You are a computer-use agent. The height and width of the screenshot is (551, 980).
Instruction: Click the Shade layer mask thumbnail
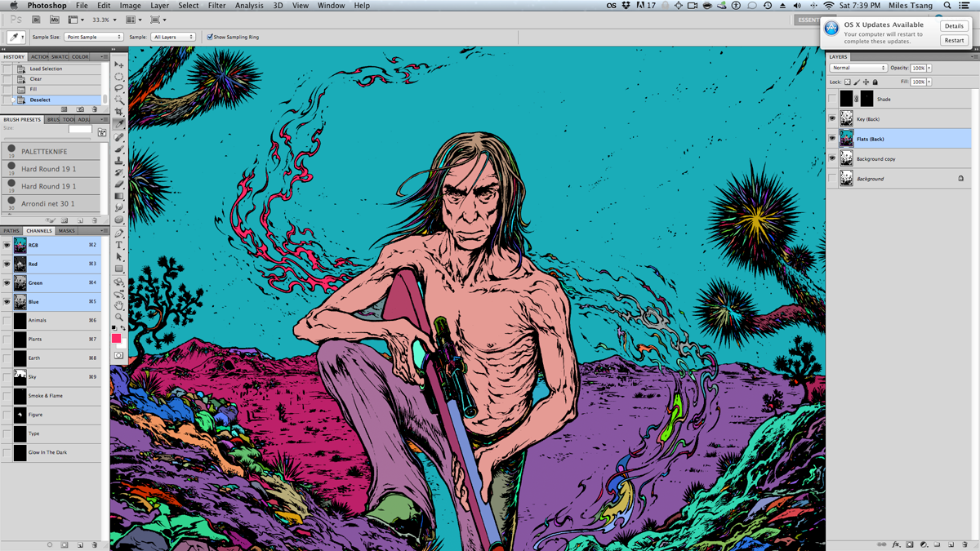866,100
